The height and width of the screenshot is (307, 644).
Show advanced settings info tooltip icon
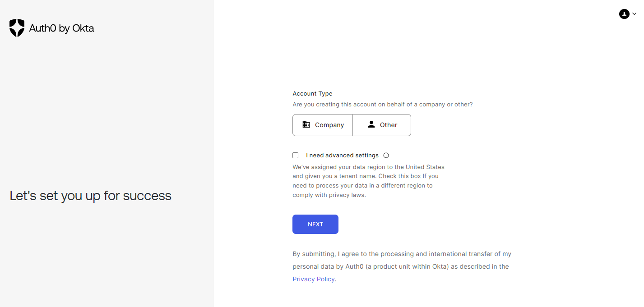(386, 156)
